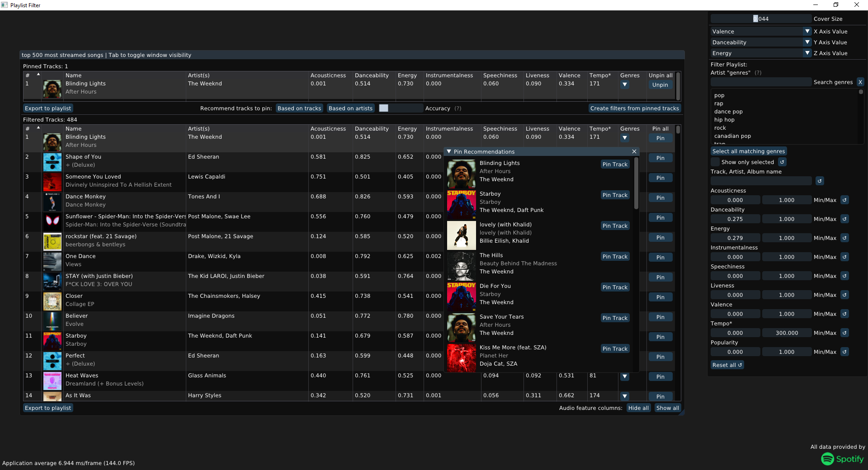Screen dimensions: 868x470
Task: Collapse the Pin Recommendations panel triangle
Action: point(449,151)
